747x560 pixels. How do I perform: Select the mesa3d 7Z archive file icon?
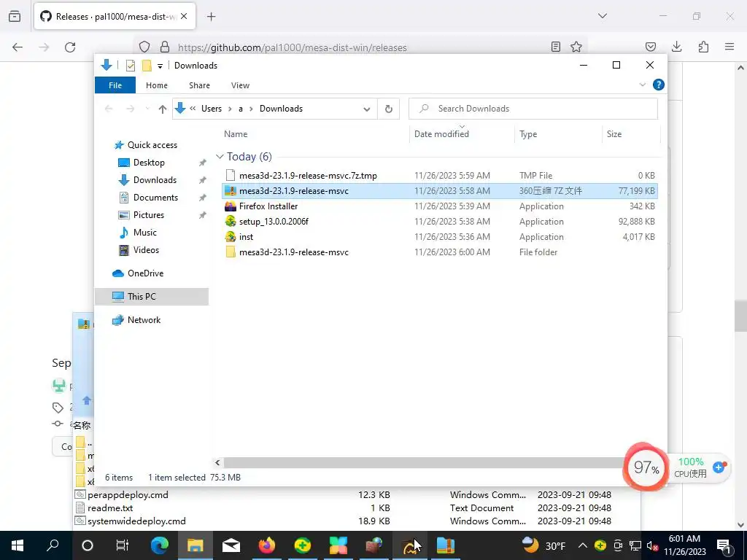click(231, 191)
